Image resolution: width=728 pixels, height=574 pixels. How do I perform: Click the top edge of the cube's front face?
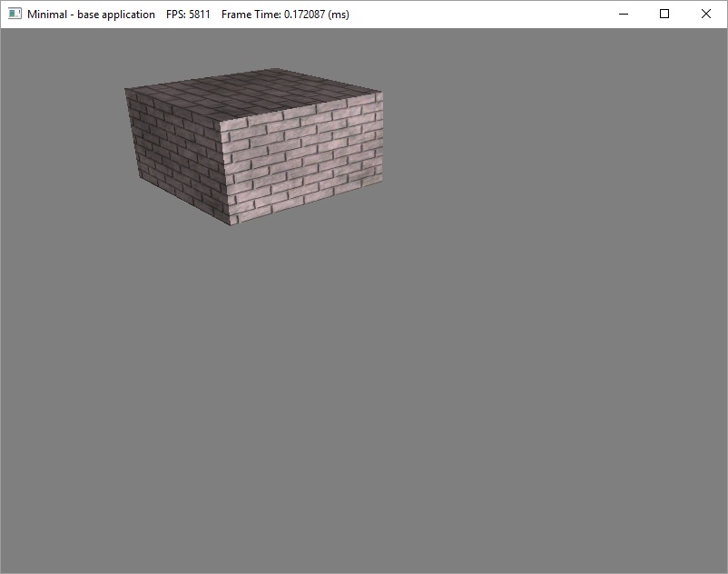(300, 107)
